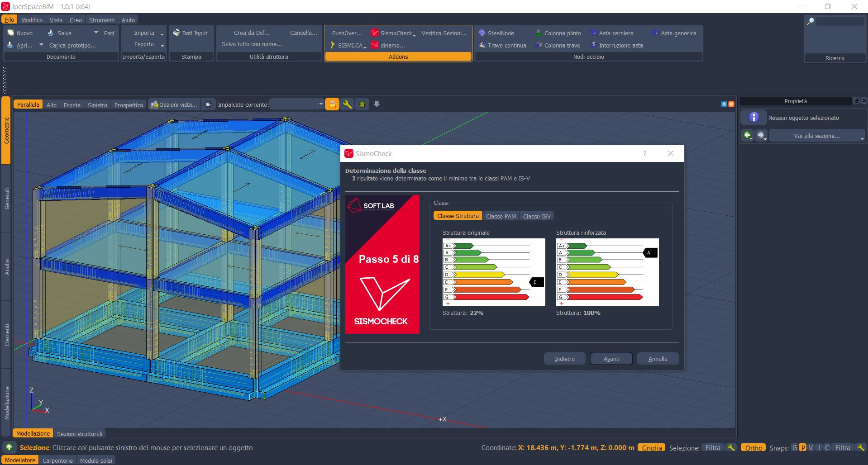
Task: Click the green up arrow in status bar
Action: pyautogui.click(x=9, y=447)
